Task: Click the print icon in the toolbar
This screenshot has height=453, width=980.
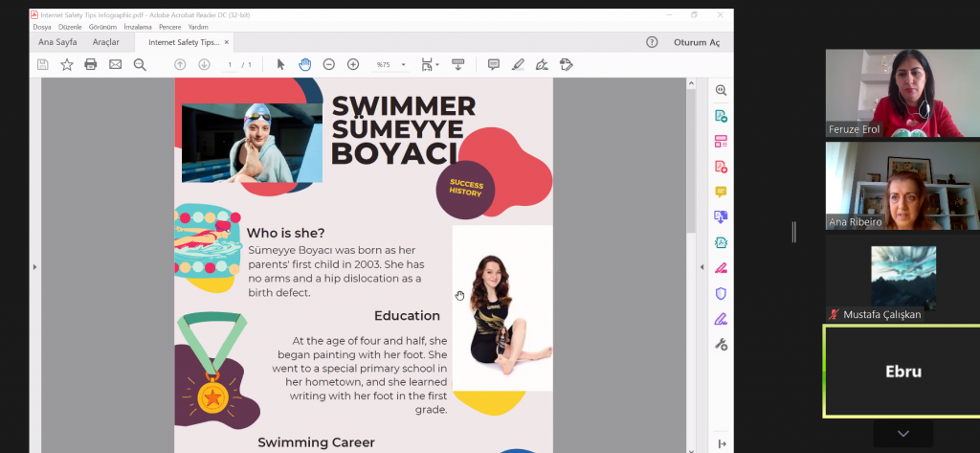Action: [x=91, y=64]
